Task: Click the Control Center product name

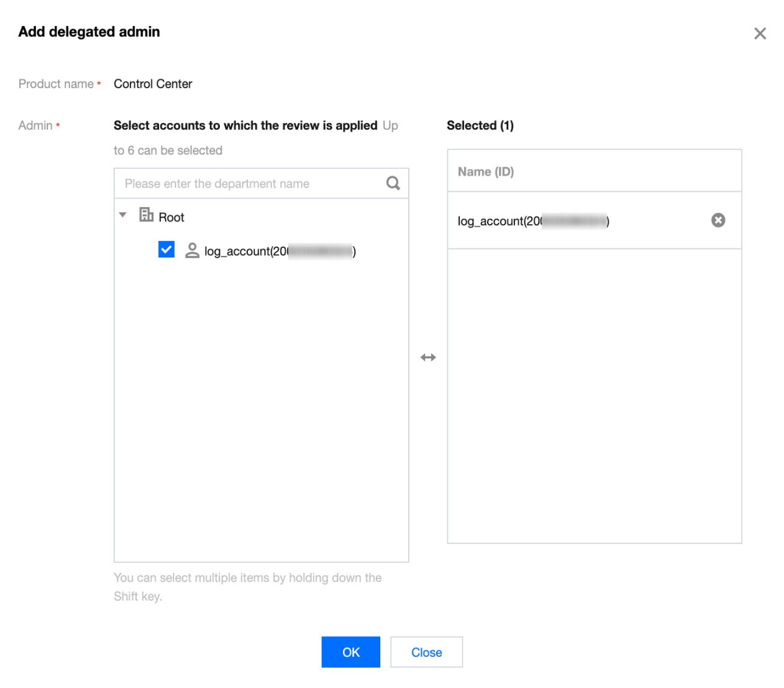Action: point(153,84)
